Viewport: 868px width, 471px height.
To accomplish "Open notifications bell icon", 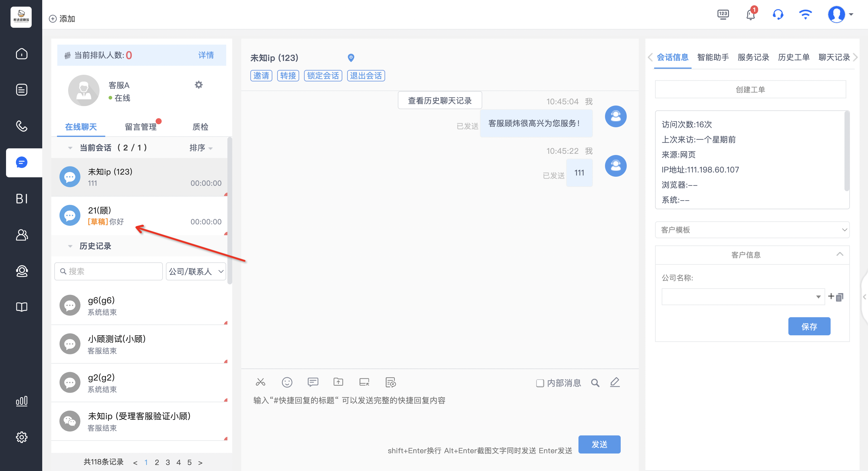I will click(751, 14).
